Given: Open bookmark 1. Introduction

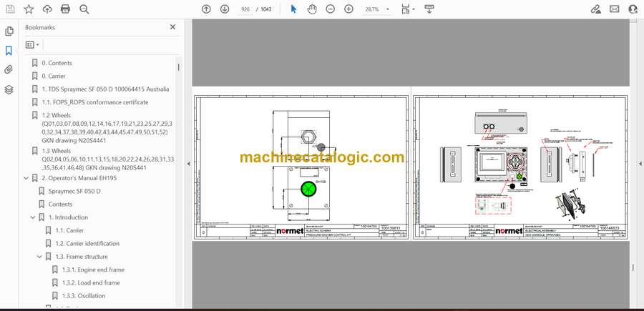Looking at the screenshot, I should tap(68, 217).
